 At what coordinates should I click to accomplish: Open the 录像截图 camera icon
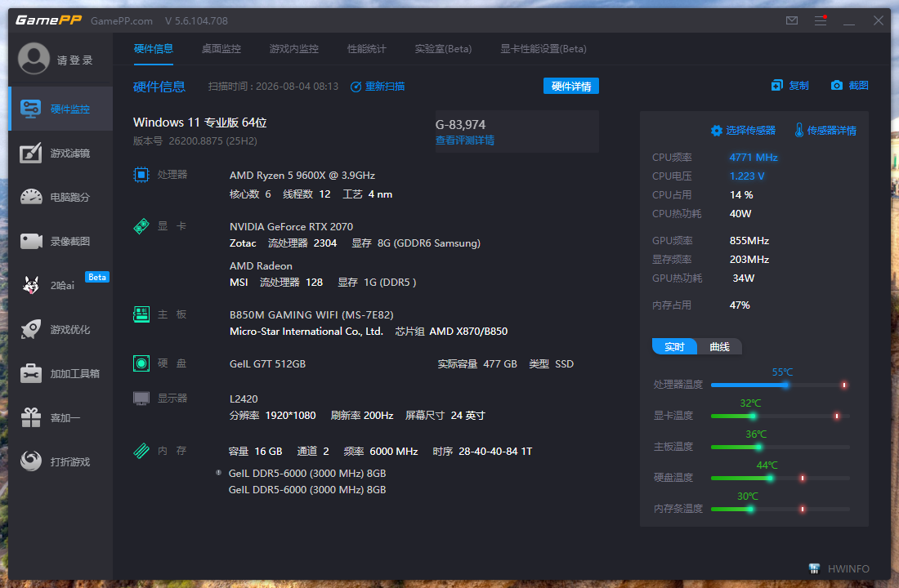31,241
